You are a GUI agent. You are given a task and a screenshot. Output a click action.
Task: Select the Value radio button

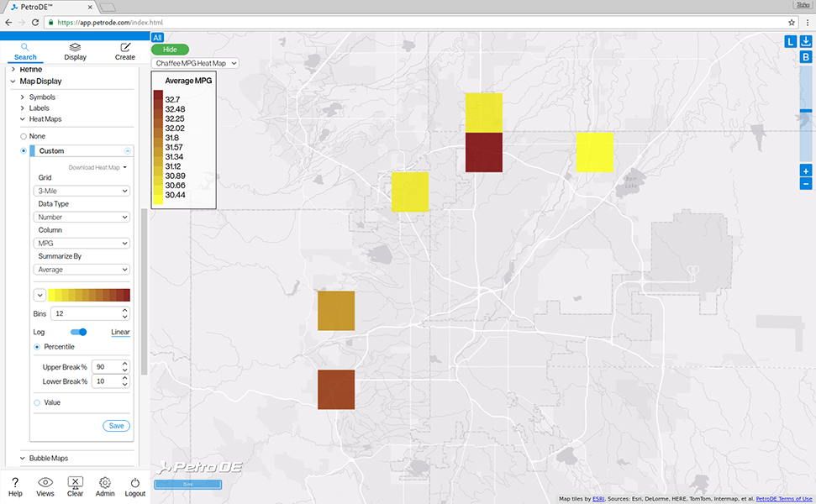(x=37, y=402)
